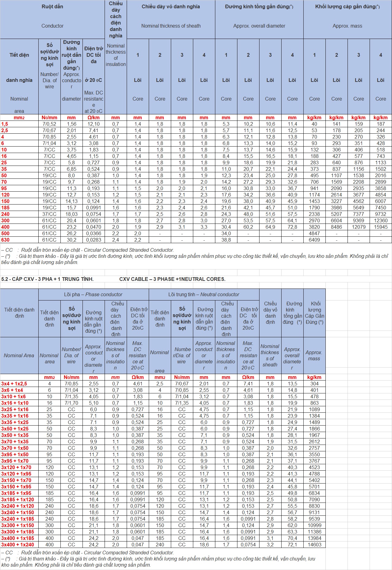The width and height of the screenshot is (392, 570).
Task: Click the '7/0,52' wire count cell
Action: (49, 124)
